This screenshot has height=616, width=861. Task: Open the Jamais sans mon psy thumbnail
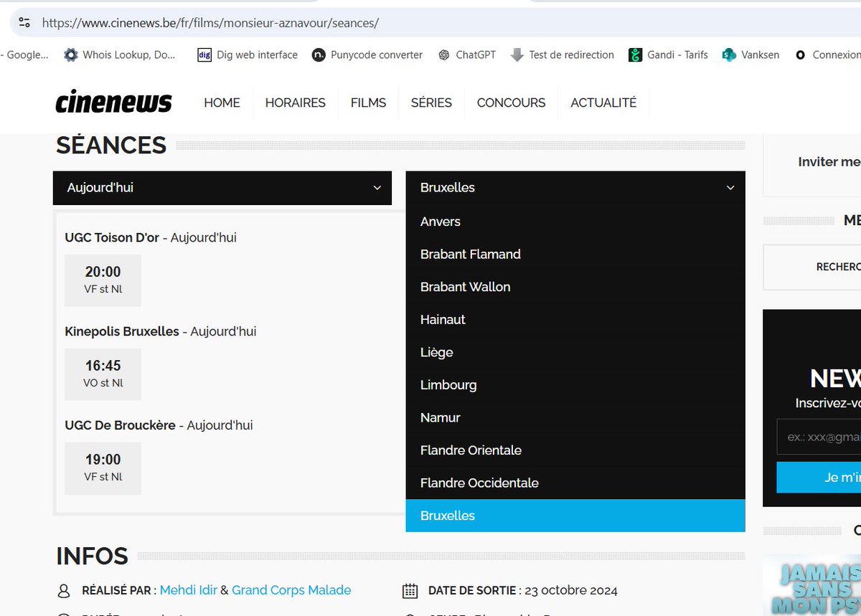(x=812, y=585)
